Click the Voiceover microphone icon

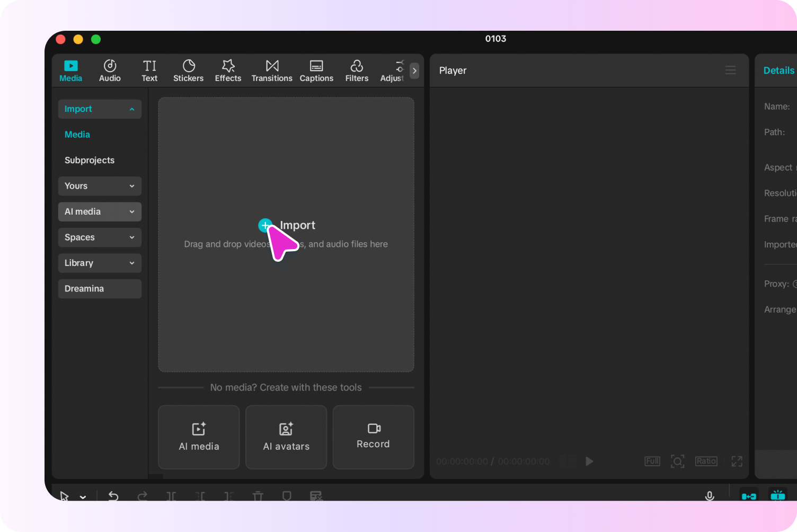pyautogui.click(x=710, y=496)
